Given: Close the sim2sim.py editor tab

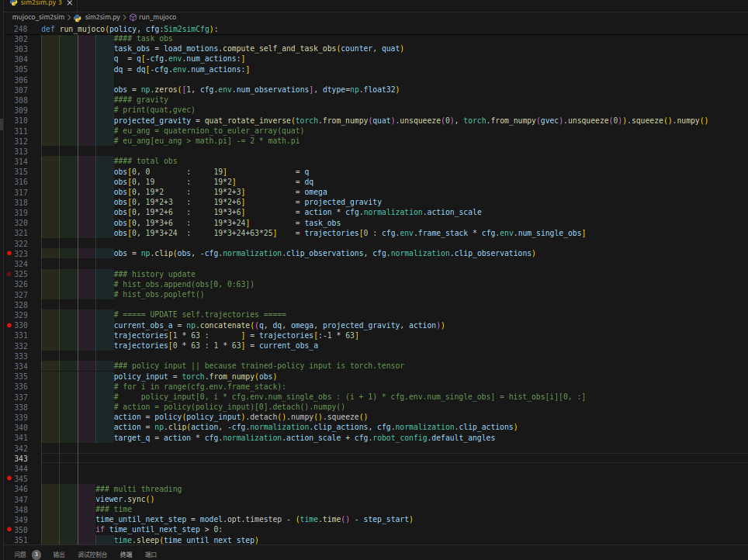Looking at the screenshot, I should click(70, 3).
